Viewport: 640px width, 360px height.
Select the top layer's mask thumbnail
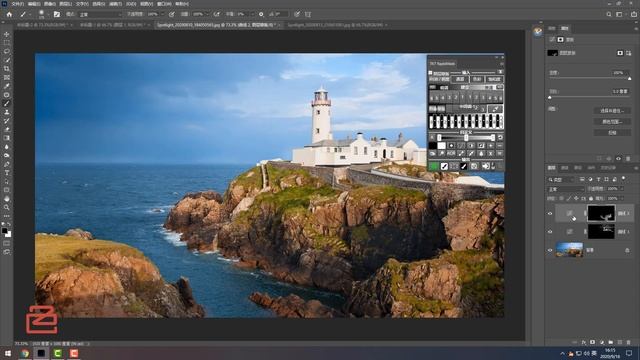[601, 213]
